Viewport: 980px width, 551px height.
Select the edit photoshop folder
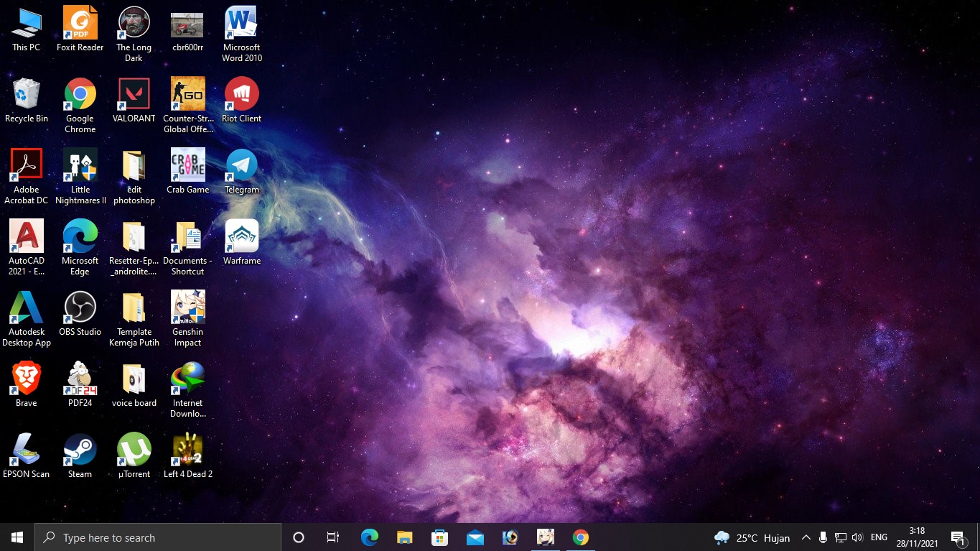134,176
